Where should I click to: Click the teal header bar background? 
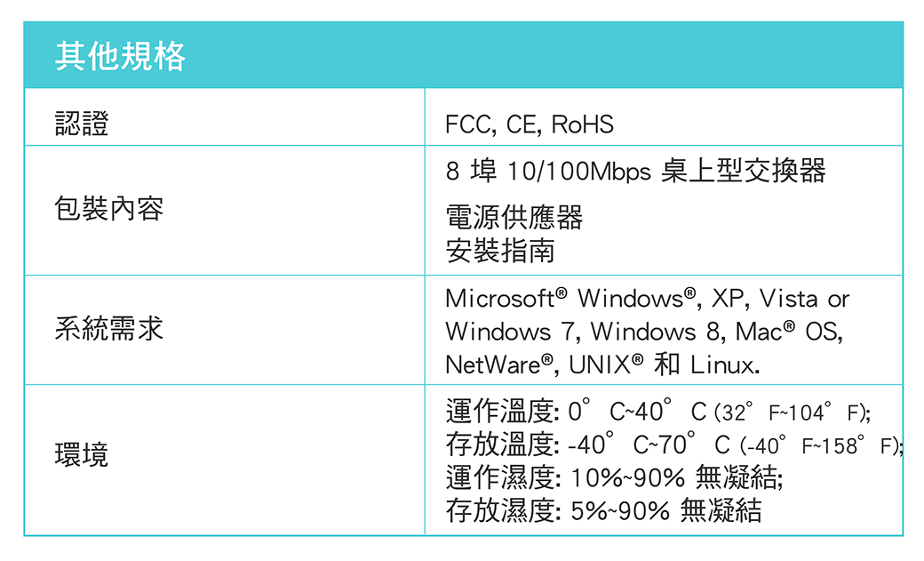[x=463, y=55]
